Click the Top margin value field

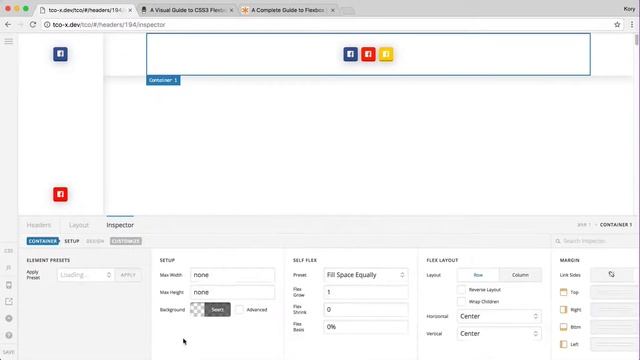[614, 292]
